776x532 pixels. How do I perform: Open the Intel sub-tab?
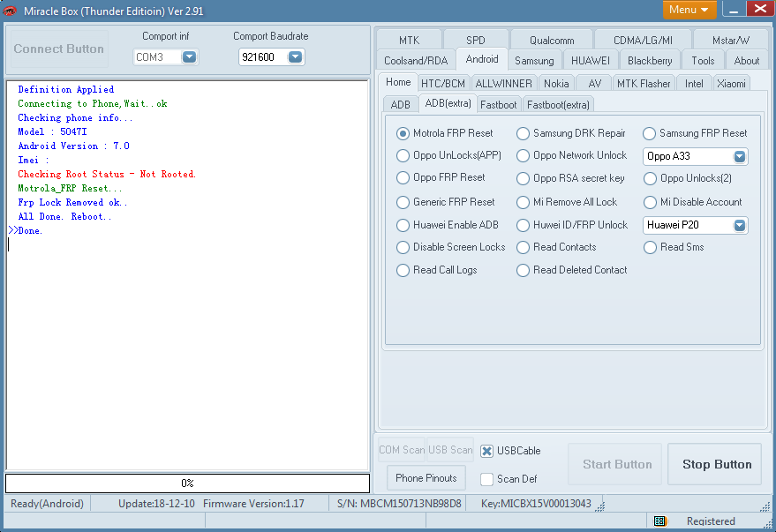coord(694,84)
